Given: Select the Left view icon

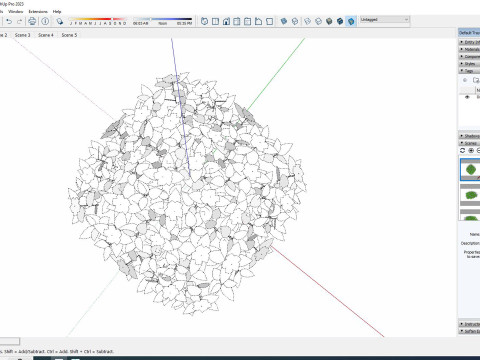Looking at the screenshot, I should tap(258, 21).
